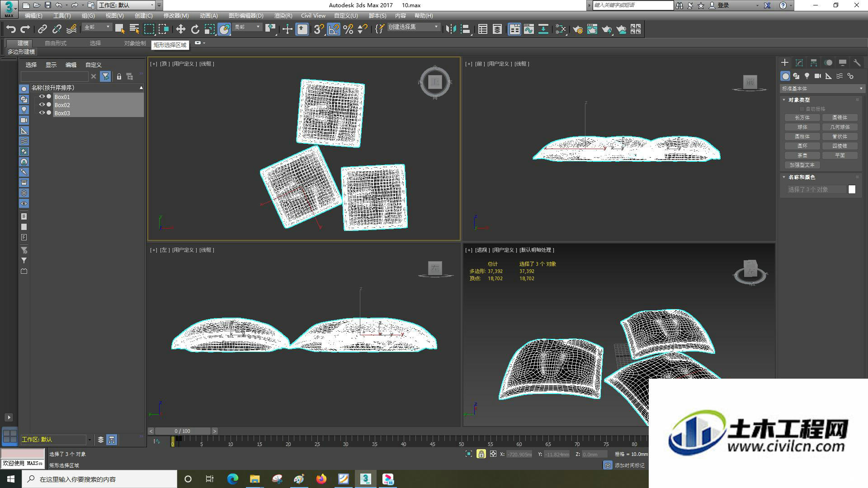Select the Lights category icon
This screenshot has width=868, height=488.
[807, 76]
